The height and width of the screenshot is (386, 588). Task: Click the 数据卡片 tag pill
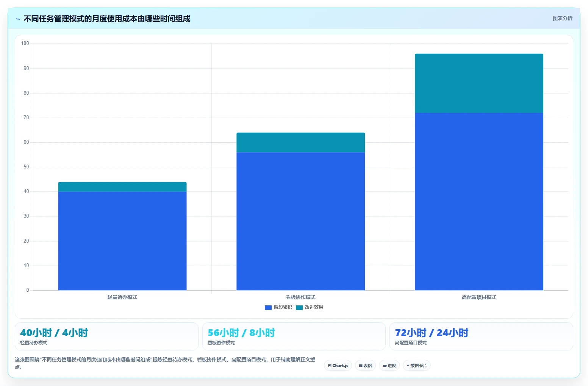(x=417, y=366)
